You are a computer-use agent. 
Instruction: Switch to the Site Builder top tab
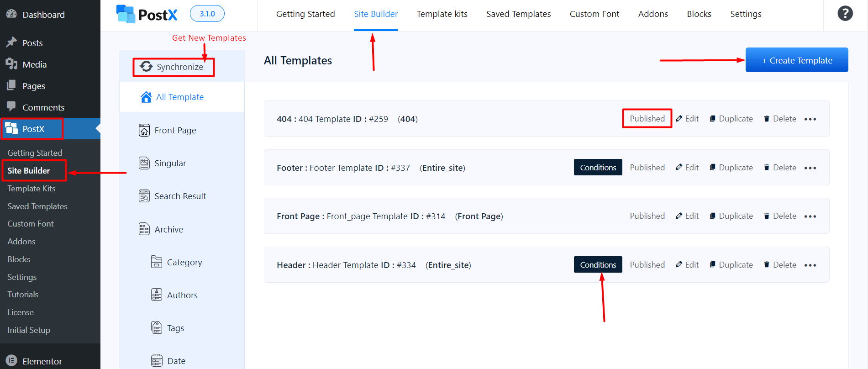tap(376, 14)
